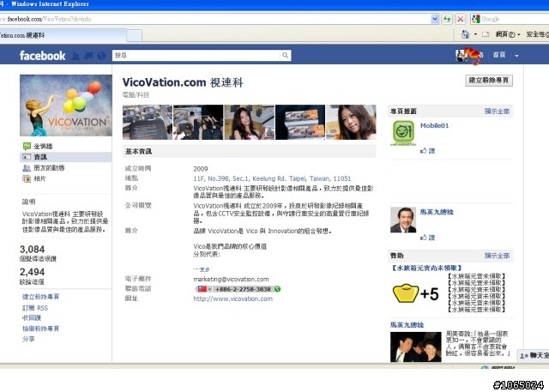
Task: Click the 馬英九總統 portrait thumbnail
Action: coord(403,220)
